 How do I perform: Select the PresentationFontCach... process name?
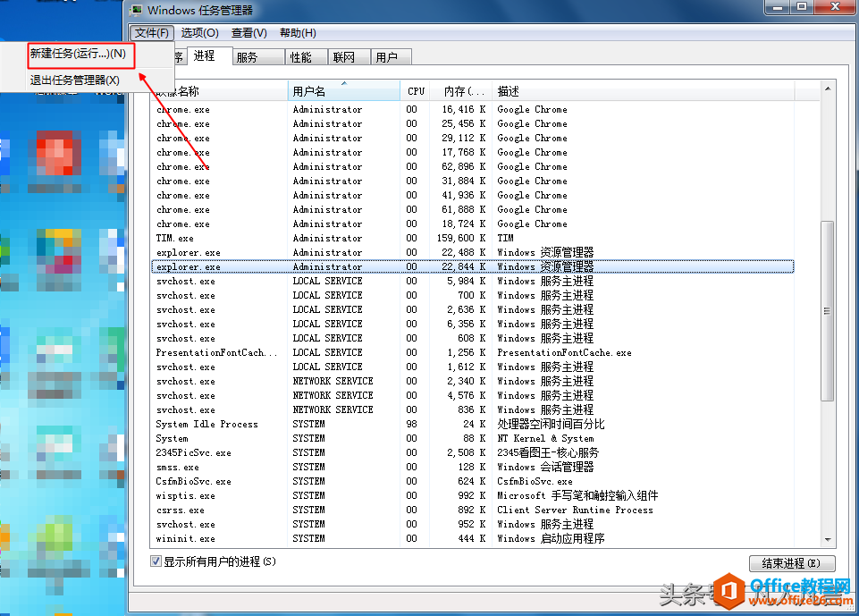tap(217, 352)
